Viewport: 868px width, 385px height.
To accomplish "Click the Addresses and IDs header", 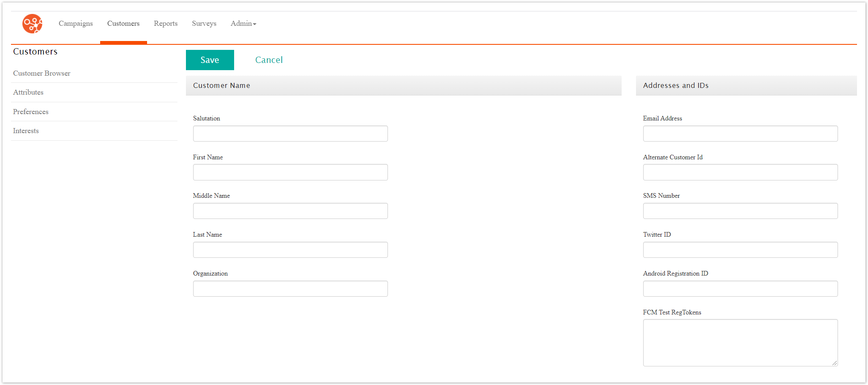I will click(746, 85).
